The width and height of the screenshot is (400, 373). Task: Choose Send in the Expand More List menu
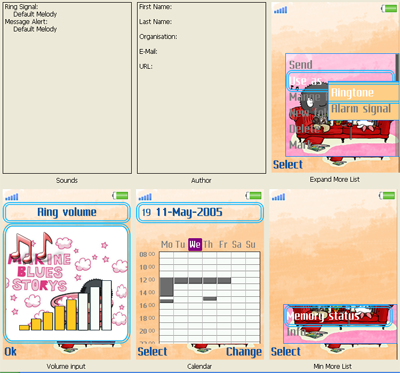point(301,64)
